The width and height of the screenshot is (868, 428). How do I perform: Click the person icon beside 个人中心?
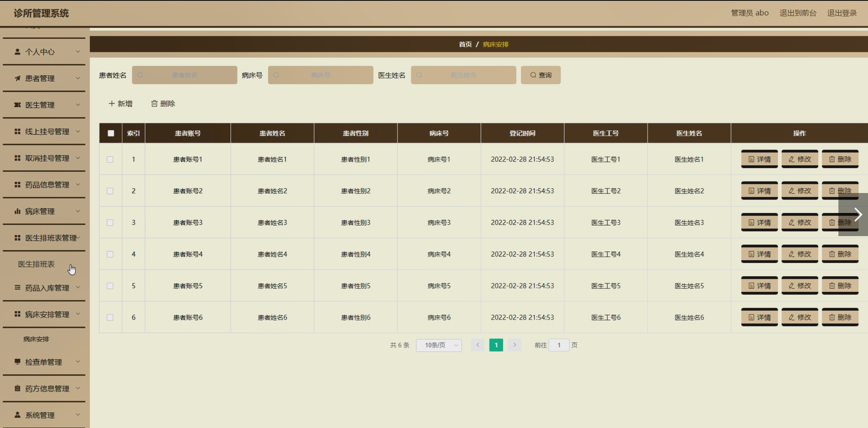[x=17, y=52]
